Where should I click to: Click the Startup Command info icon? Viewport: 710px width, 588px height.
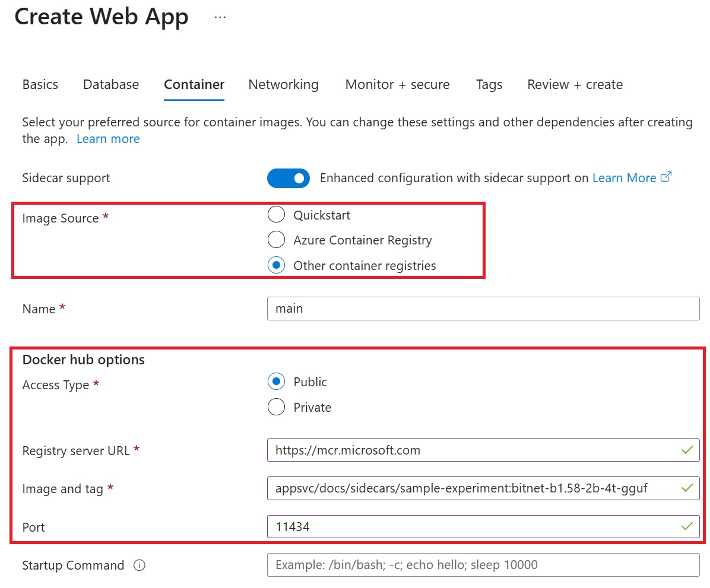point(140,565)
